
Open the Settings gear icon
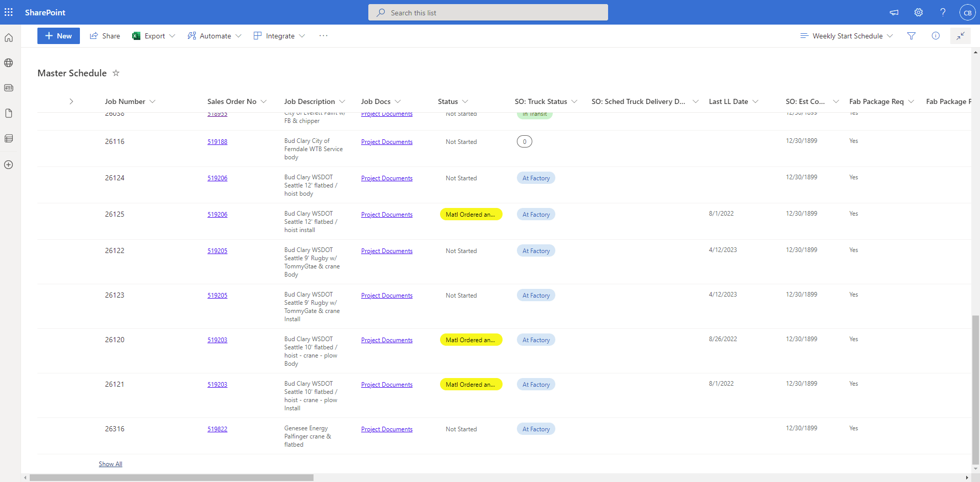pyautogui.click(x=919, y=12)
